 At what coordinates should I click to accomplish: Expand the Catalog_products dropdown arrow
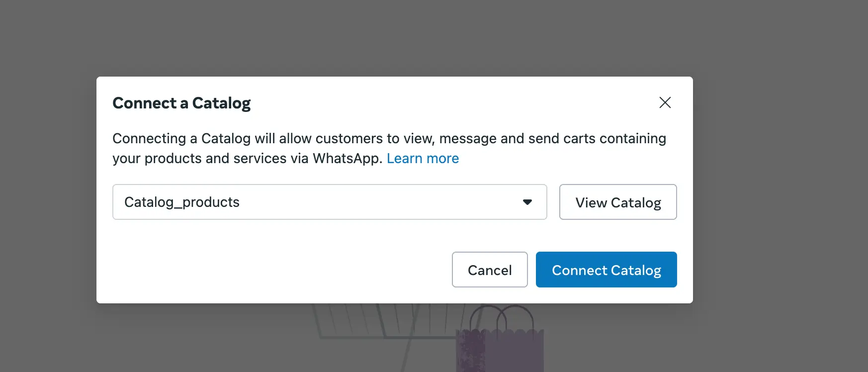[527, 202]
